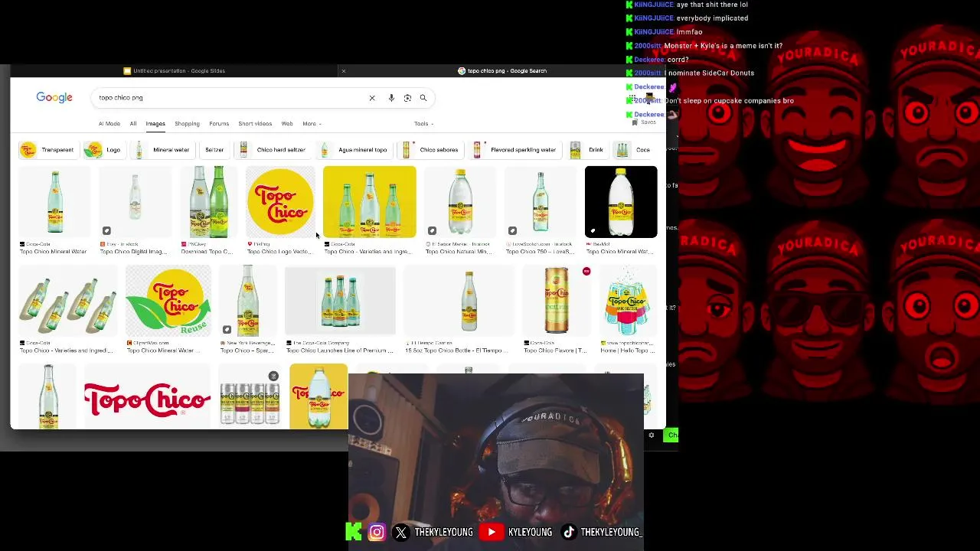Screen dimensions: 980x551
Task: Click 'Home | Hello Topo' caption link
Action: tap(628, 350)
